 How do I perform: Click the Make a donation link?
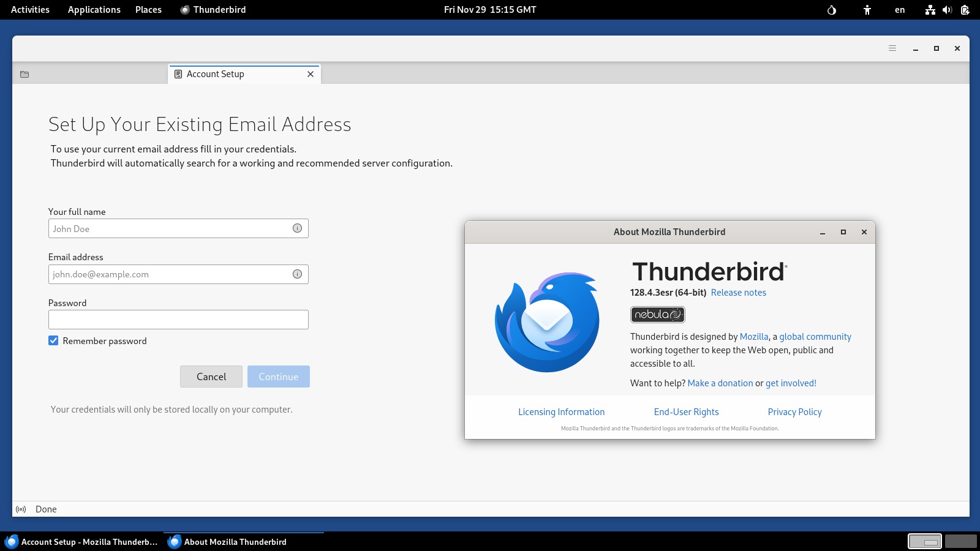tap(720, 383)
